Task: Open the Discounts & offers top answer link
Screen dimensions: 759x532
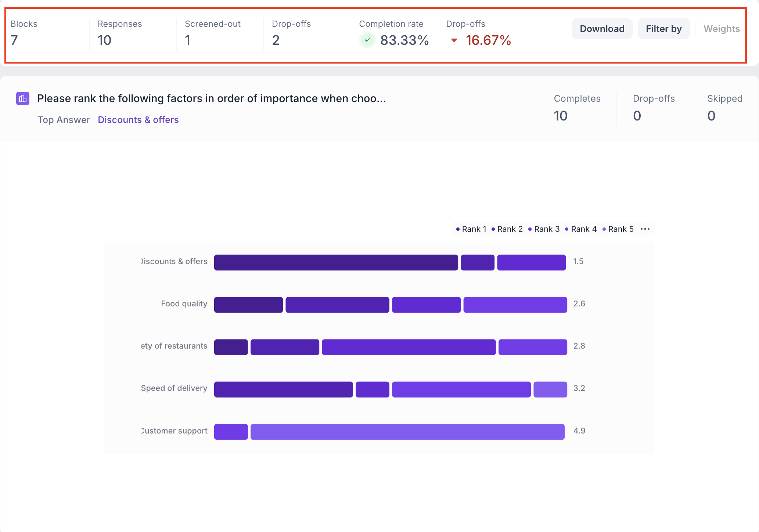Action: (x=138, y=120)
